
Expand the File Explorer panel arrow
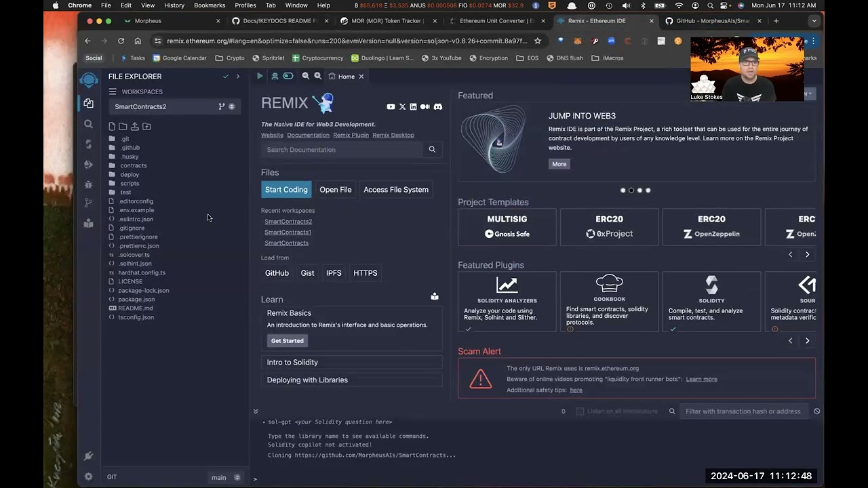(237, 77)
